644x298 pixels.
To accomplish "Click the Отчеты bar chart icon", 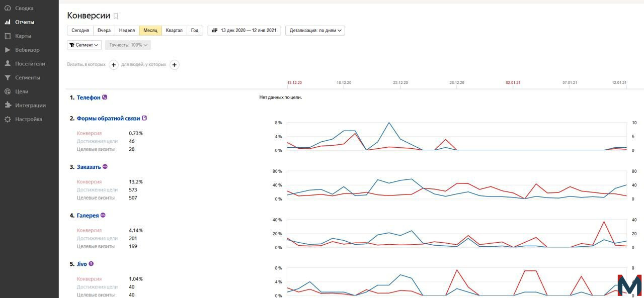I will (x=8, y=22).
